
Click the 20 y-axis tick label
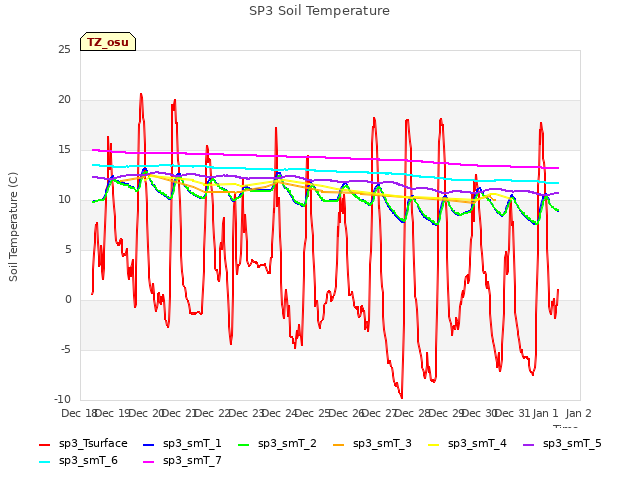[64, 100]
